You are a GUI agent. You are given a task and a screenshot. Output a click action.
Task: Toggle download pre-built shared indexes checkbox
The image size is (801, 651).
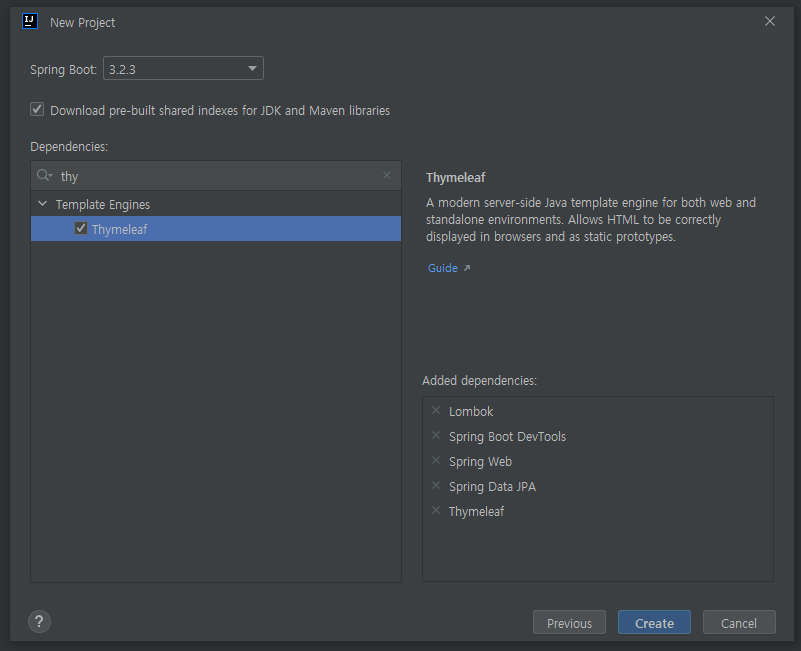pos(37,109)
